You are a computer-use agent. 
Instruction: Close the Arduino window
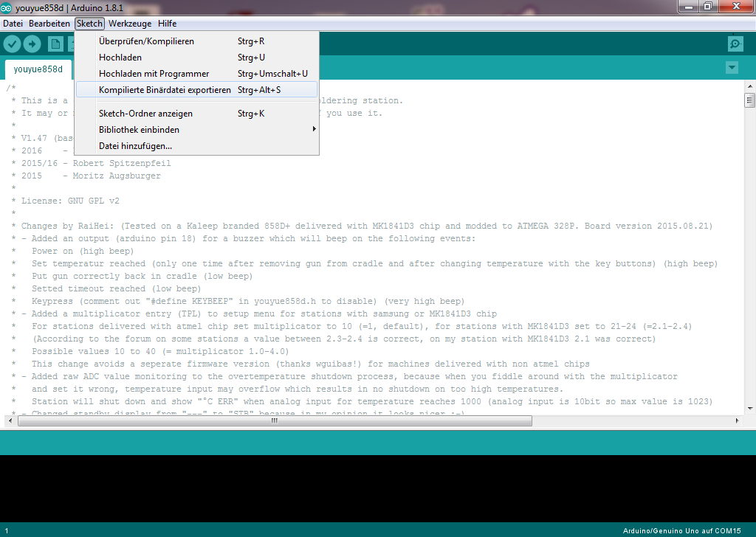coord(736,6)
